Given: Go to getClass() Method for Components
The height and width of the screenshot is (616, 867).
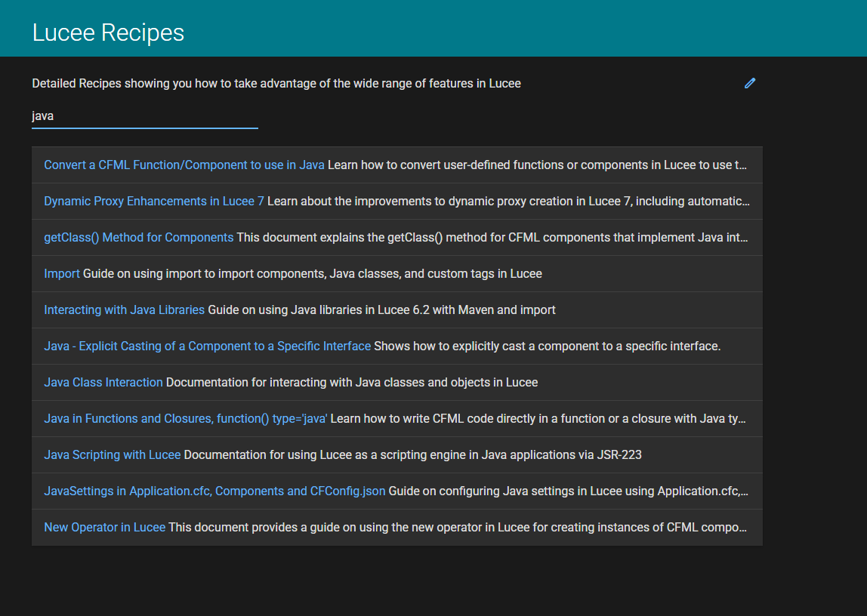Looking at the screenshot, I should (138, 237).
